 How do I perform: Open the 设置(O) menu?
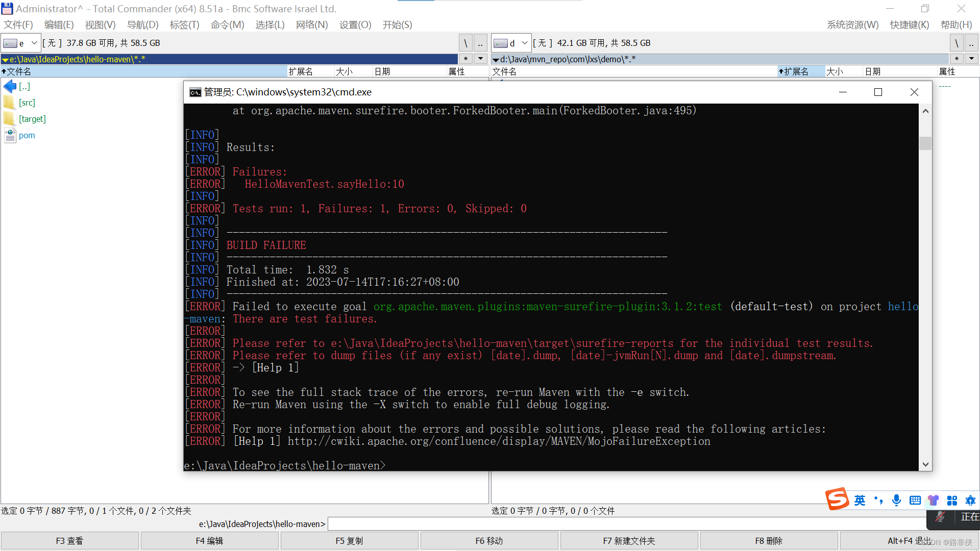point(355,25)
